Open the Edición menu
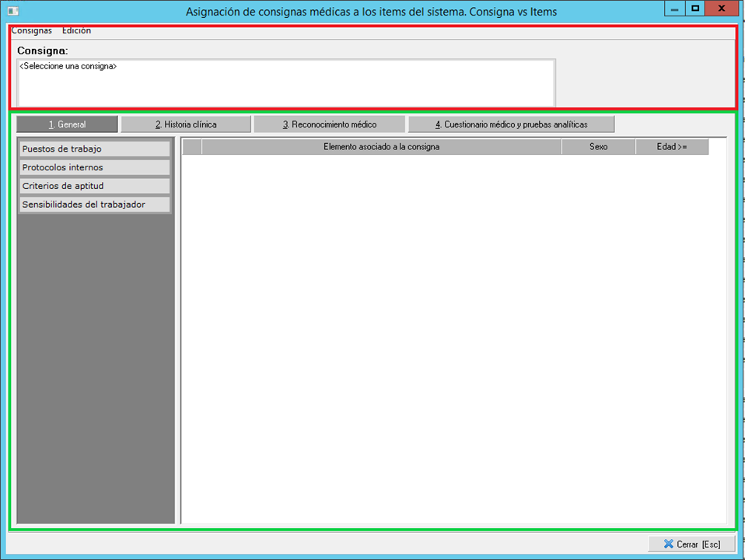The height and width of the screenshot is (560, 745). pos(76,30)
